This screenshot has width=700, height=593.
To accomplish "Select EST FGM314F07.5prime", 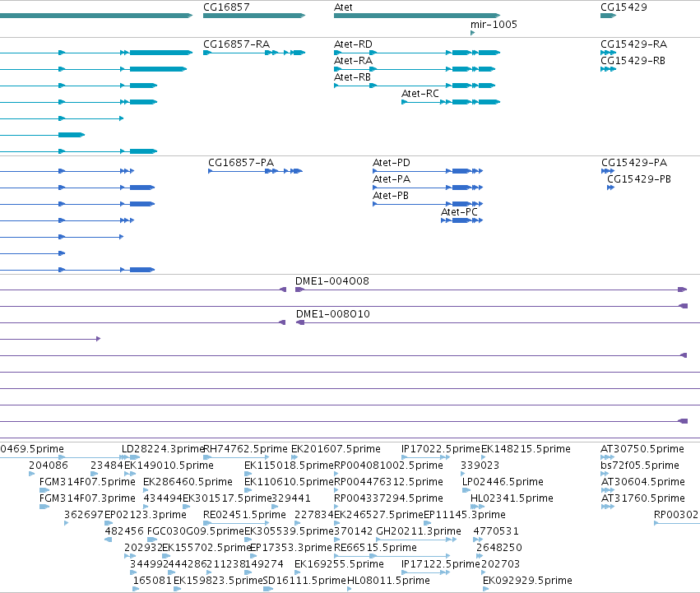I will (x=87, y=482).
